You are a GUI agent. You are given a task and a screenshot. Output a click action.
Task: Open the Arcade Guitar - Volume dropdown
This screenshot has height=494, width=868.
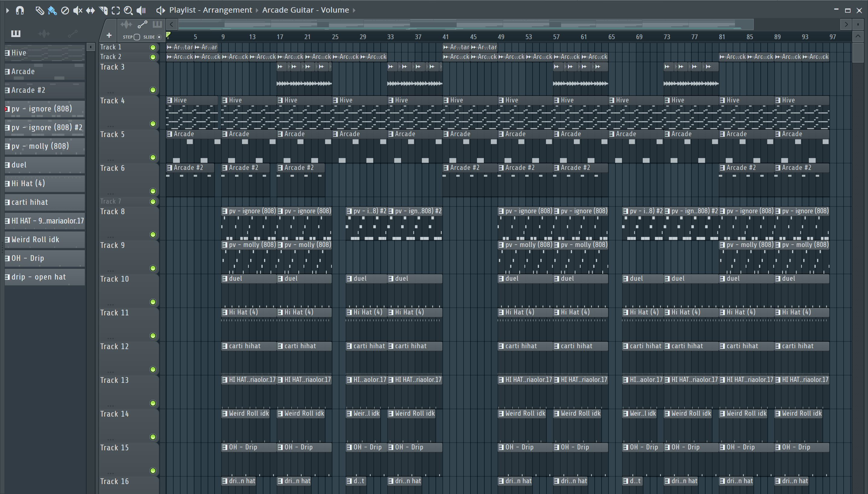point(309,10)
